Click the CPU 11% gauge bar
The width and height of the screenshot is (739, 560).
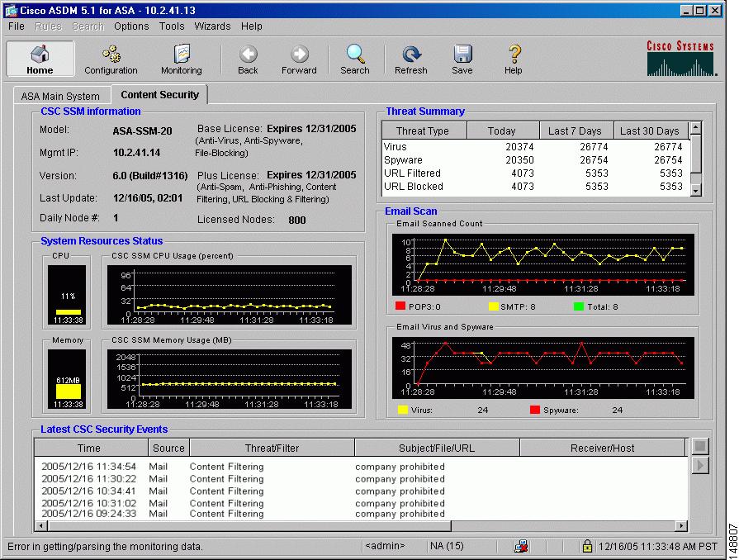point(68,312)
